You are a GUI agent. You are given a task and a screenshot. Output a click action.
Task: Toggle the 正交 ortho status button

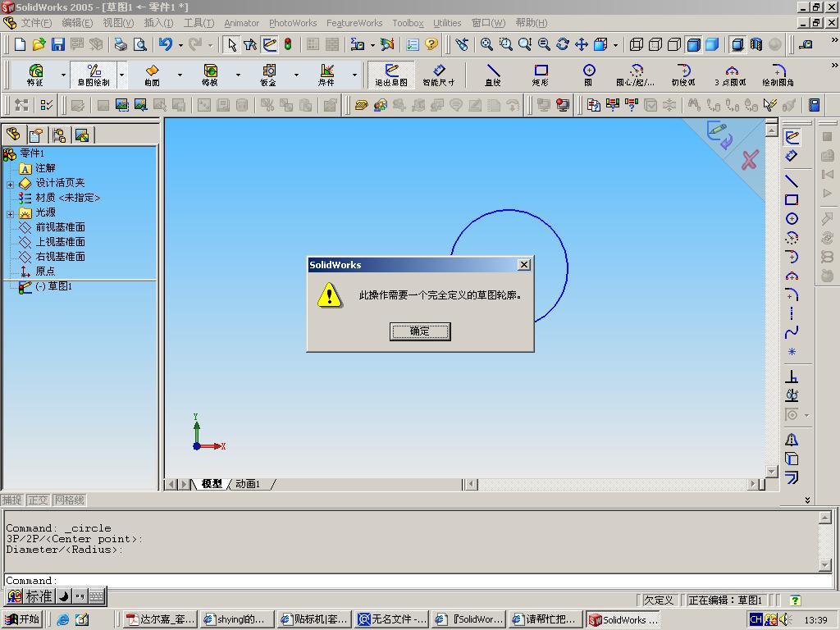[38, 500]
